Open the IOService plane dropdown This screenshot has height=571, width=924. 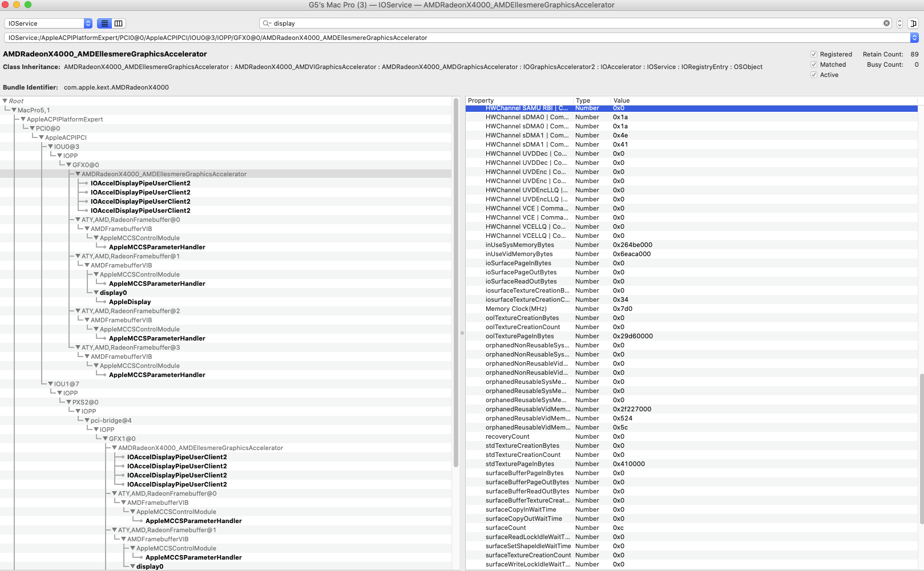coord(48,23)
